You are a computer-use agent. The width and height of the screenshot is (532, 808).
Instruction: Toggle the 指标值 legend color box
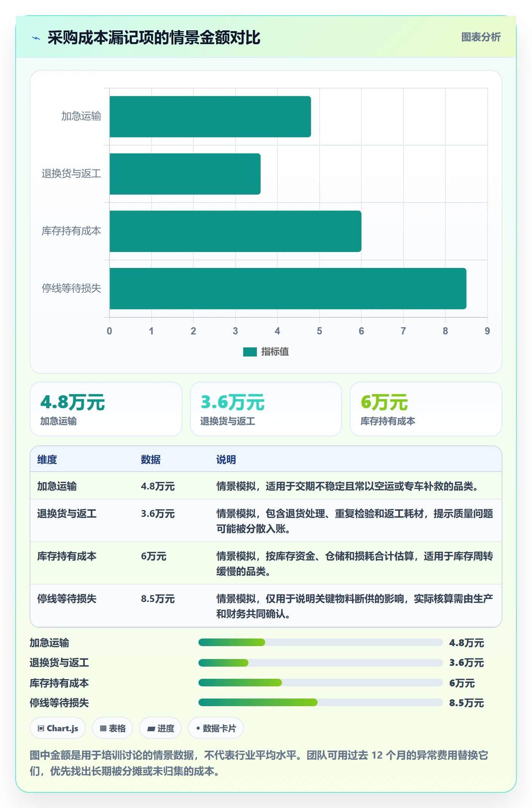click(x=250, y=352)
